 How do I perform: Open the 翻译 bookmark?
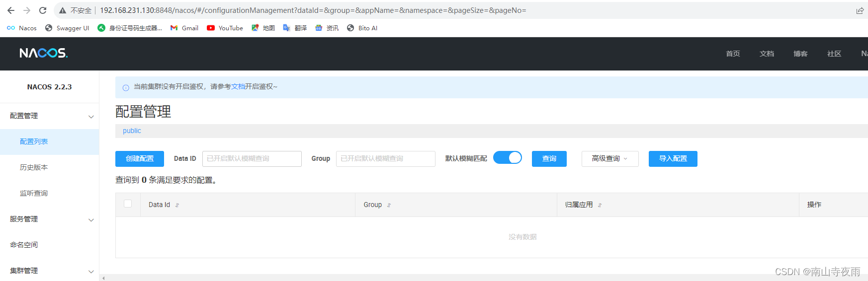tap(295, 28)
